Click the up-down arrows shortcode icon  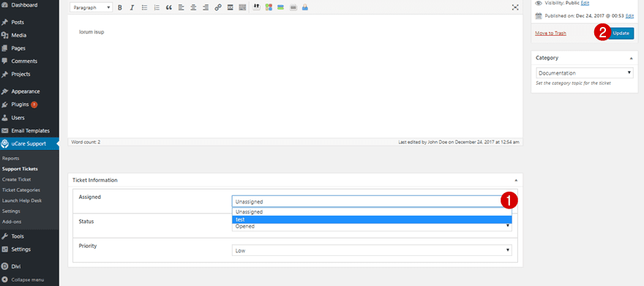(x=257, y=7)
